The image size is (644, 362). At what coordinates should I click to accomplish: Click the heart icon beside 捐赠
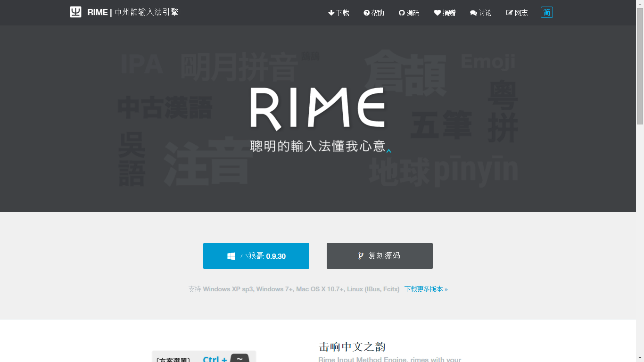coord(438,13)
